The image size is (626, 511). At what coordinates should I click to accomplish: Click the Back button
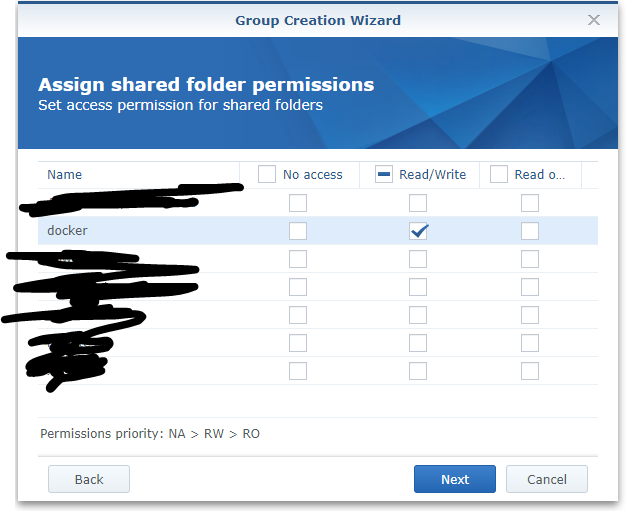(89, 479)
